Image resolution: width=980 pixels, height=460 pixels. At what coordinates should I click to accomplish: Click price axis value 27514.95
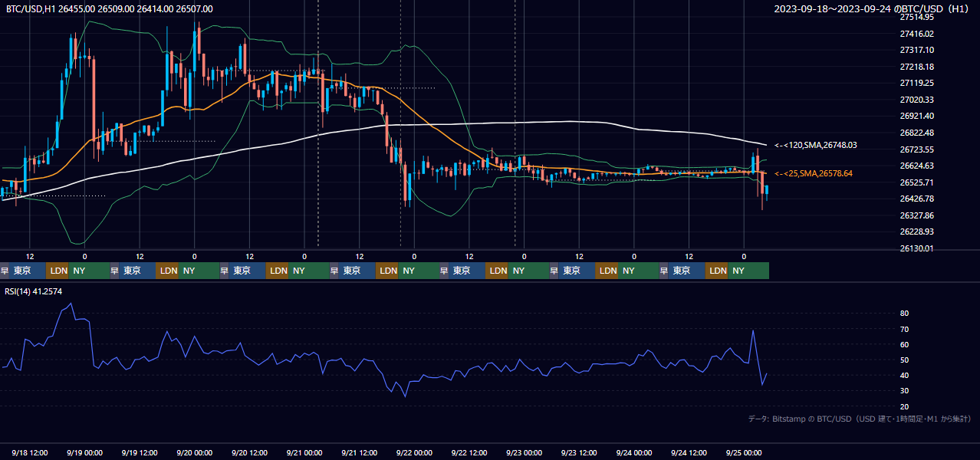916,17
